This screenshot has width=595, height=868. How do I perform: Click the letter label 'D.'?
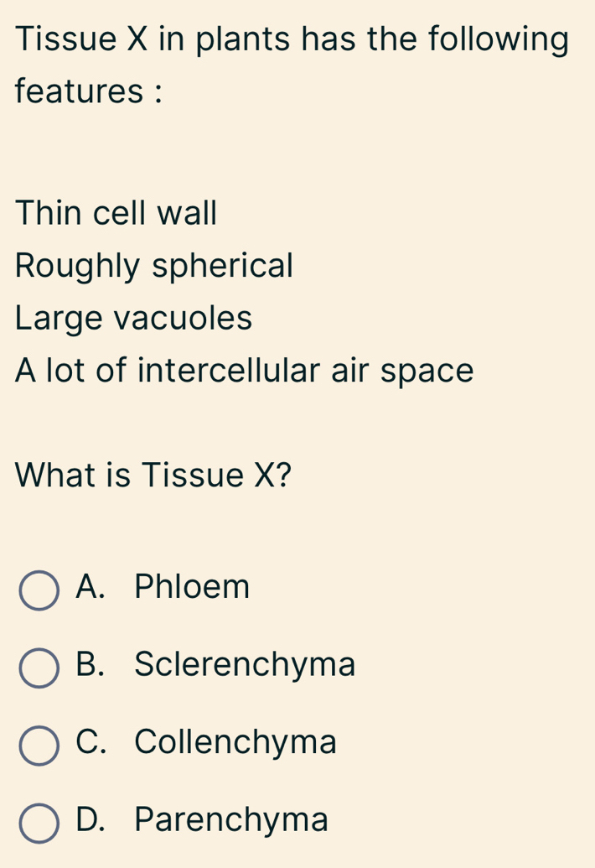(x=91, y=820)
